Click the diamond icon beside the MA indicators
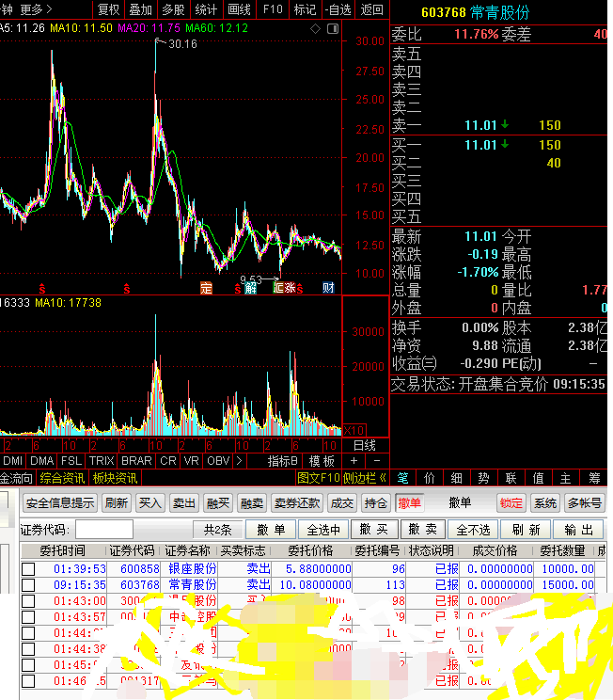The image size is (613, 700). [x=313, y=28]
